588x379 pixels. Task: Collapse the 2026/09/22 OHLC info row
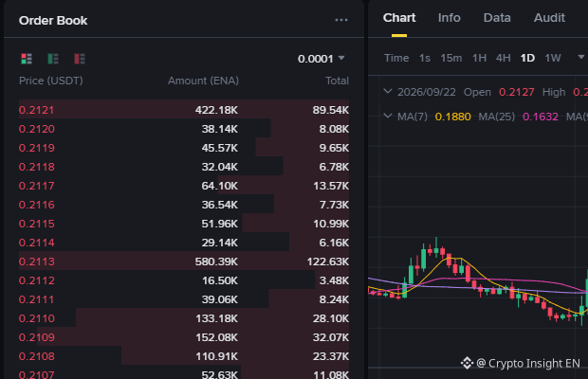tap(388, 91)
